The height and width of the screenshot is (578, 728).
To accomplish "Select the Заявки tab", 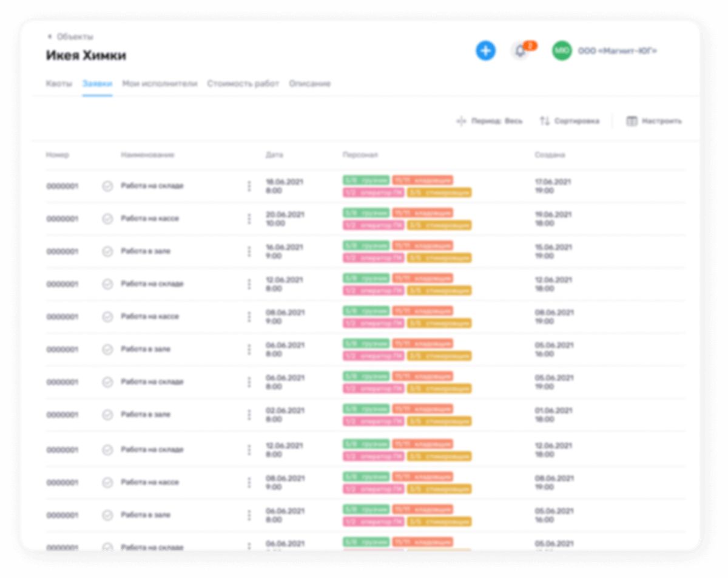I will tap(97, 84).
